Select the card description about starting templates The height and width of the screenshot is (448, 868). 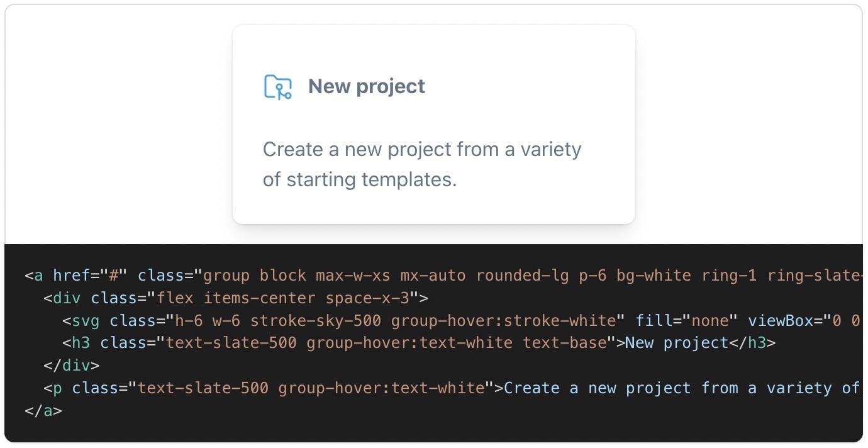point(422,164)
